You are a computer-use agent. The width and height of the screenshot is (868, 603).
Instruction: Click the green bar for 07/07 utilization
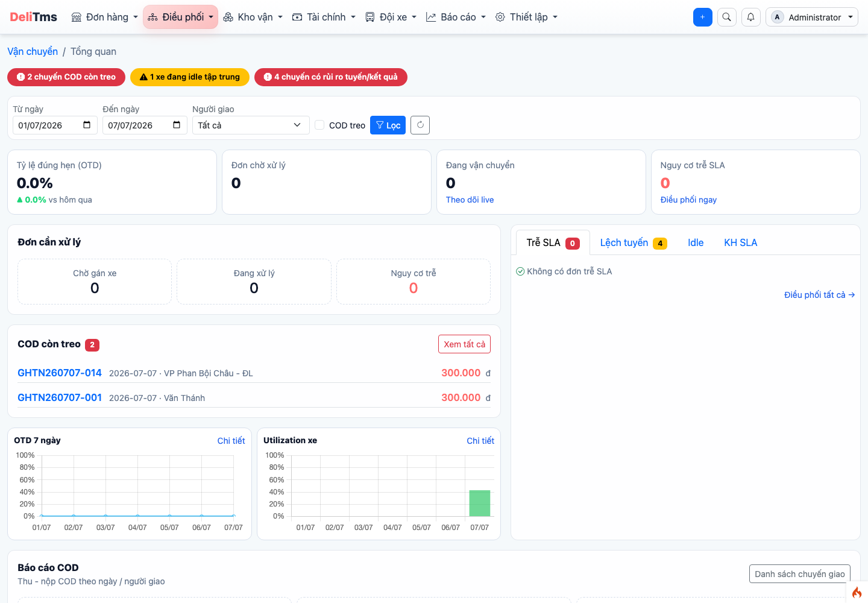tap(480, 503)
